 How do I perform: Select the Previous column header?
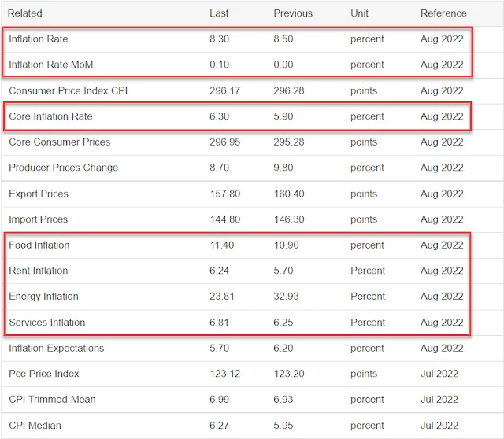[293, 13]
